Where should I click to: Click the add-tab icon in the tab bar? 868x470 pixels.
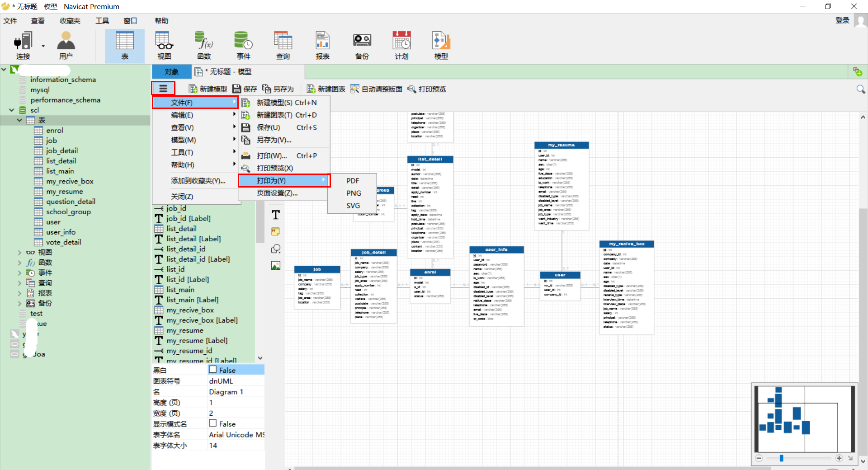click(x=858, y=71)
